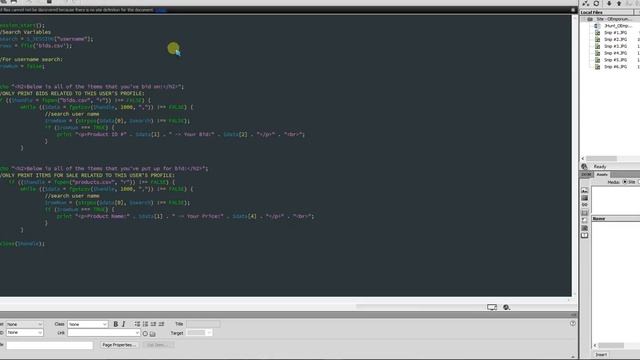This screenshot has width=640, height=360.
Task: Switch to the DOM tab
Action: coord(587,175)
